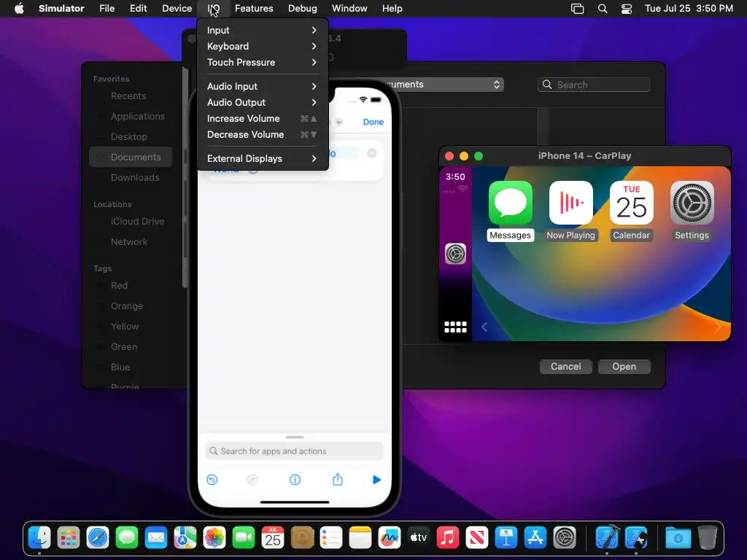This screenshot has width=747, height=560.
Task: Go to next CarPlay page with right chevron
Action: click(719, 327)
